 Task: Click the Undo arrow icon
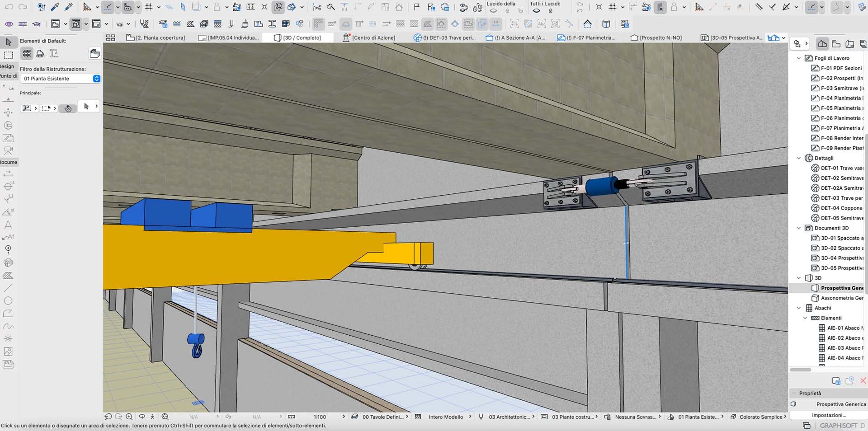click(x=9, y=7)
